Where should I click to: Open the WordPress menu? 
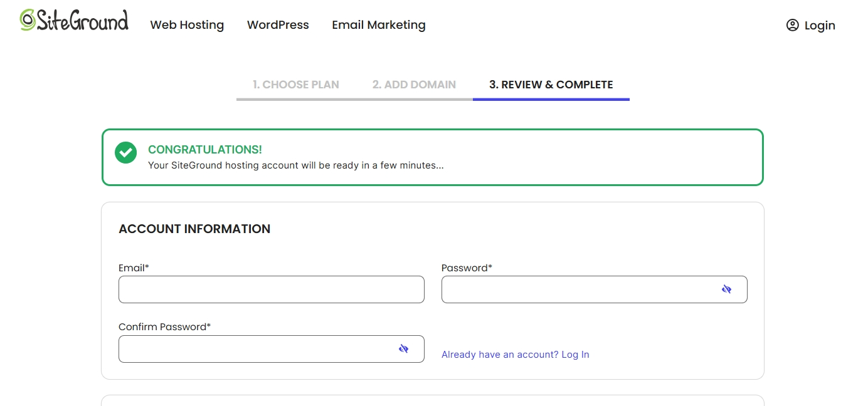tap(278, 25)
